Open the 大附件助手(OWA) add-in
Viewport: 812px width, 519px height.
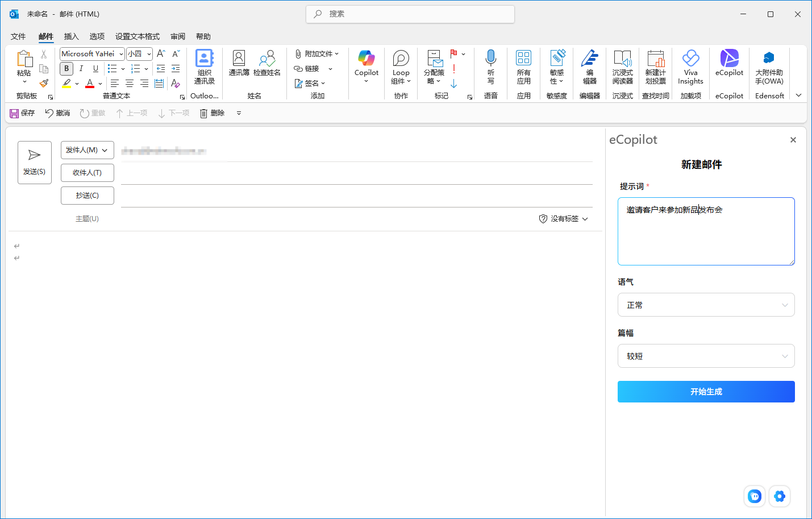[769, 67]
